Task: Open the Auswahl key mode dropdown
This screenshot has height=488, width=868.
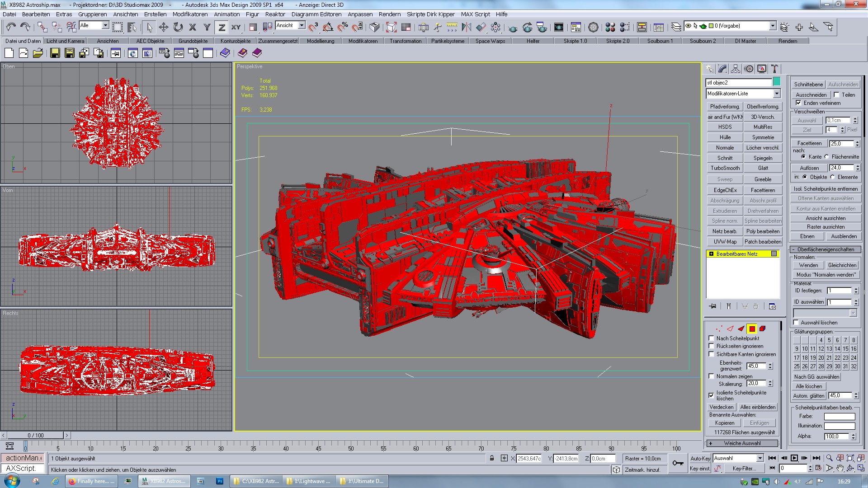Action: click(x=760, y=458)
